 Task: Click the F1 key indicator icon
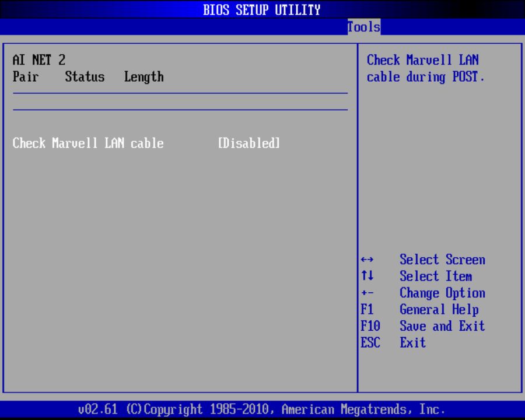click(367, 309)
